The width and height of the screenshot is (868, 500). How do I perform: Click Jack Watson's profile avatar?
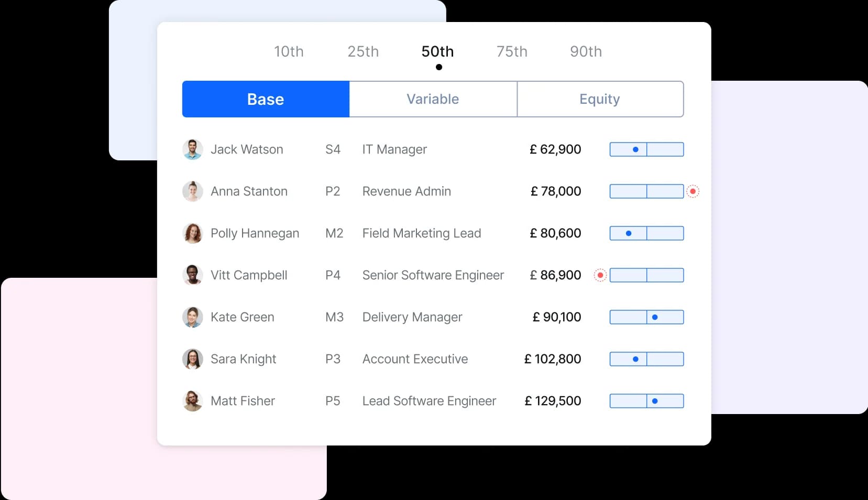pyautogui.click(x=193, y=149)
